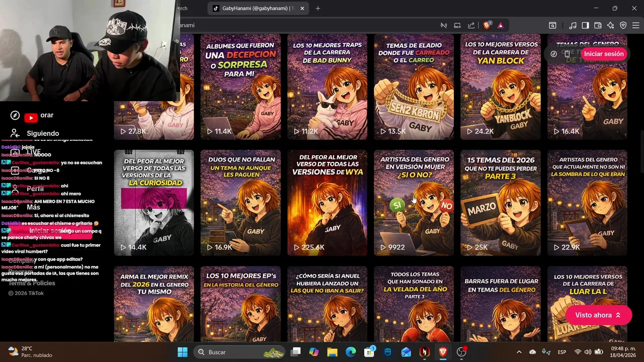Click the crossed-out signal icon in address bar
644x362 pixels.
coord(444,25)
